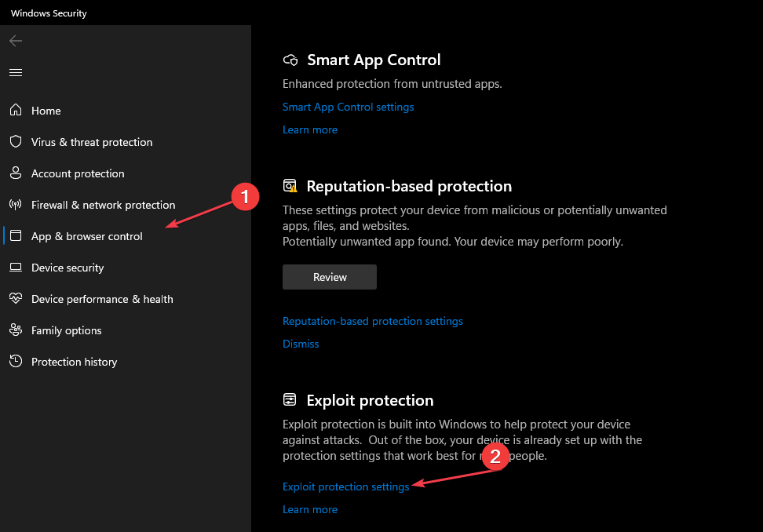
Task: Select the Virus & threat protection shield icon
Action: (16, 142)
